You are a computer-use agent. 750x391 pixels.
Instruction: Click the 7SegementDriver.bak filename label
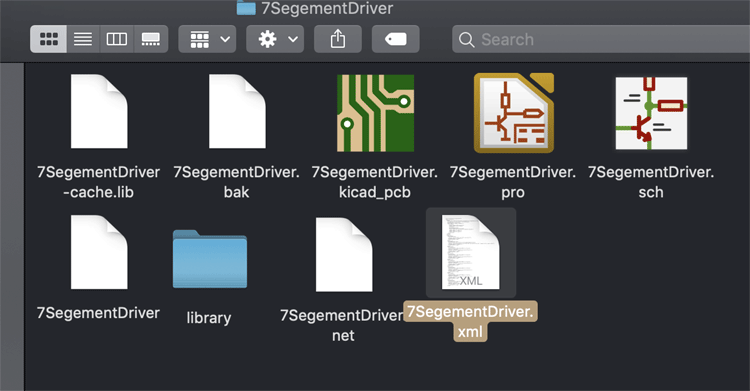(x=236, y=182)
